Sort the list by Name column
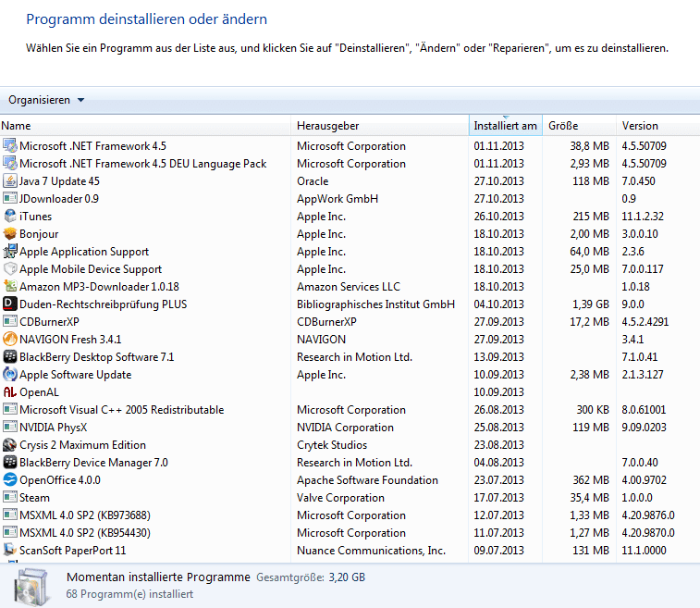This screenshot has width=700, height=608. click(145, 126)
